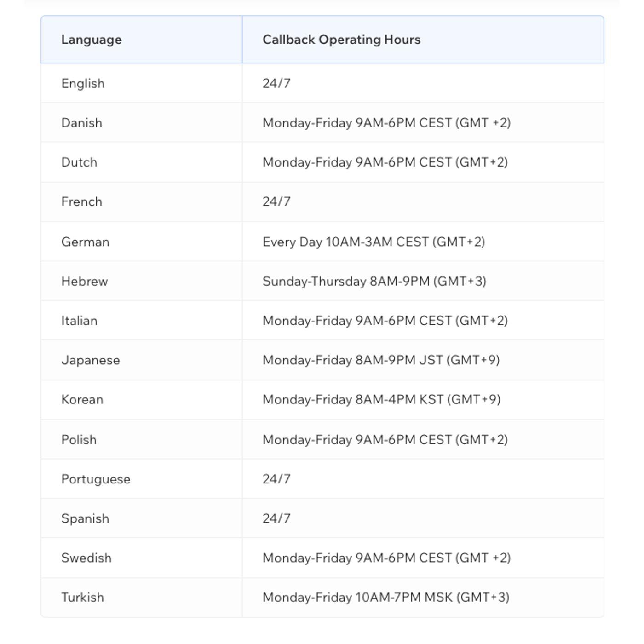This screenshot has height=644, width=644.
Task: Select the Spanish language cell
Action: pos(142,518)
